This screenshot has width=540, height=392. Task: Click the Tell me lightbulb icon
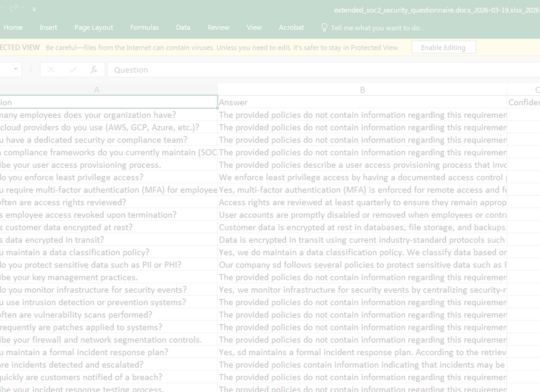[324, 28]
